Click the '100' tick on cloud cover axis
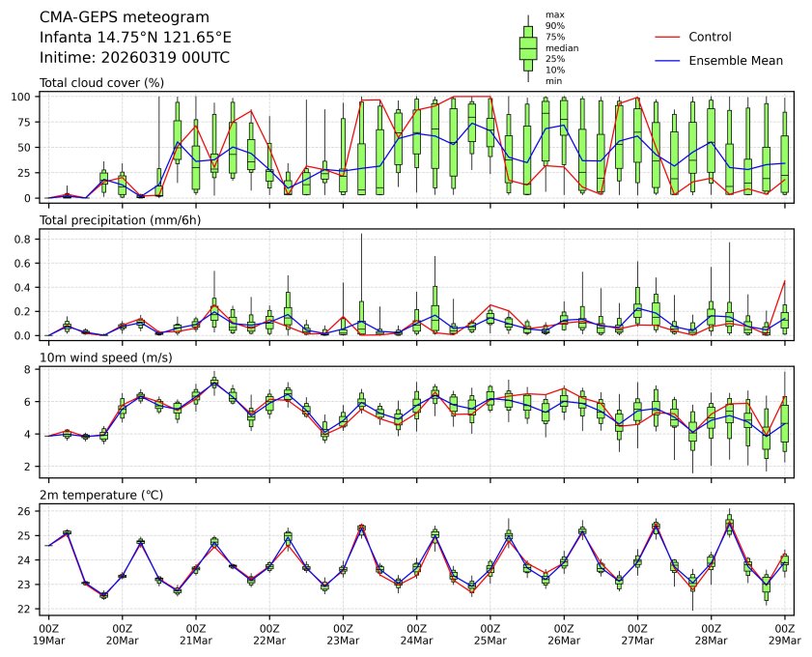The height and width of the screenshot is (657, 812). click(26, 98)
